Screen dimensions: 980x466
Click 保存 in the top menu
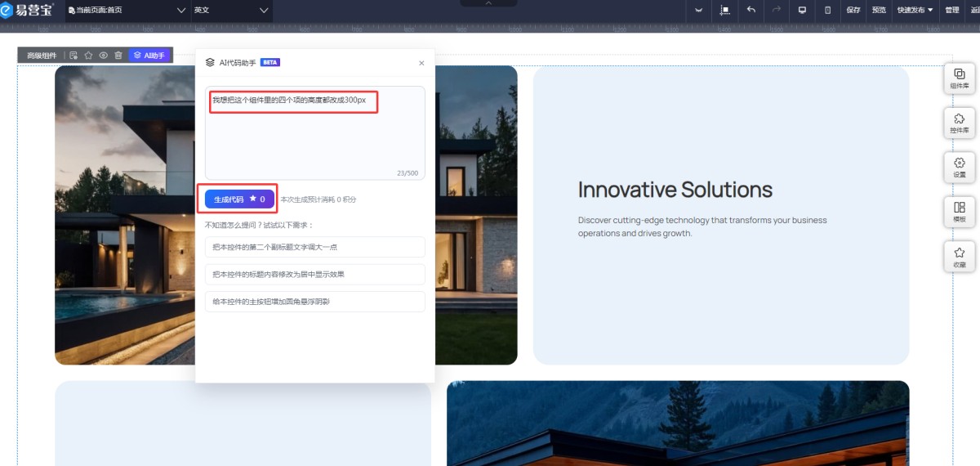coord(853,10)
